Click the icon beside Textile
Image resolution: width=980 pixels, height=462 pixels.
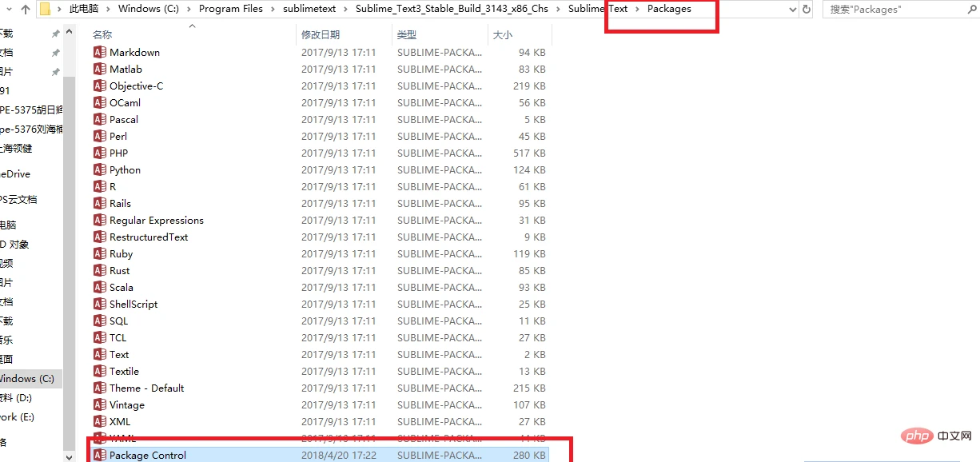100,371
